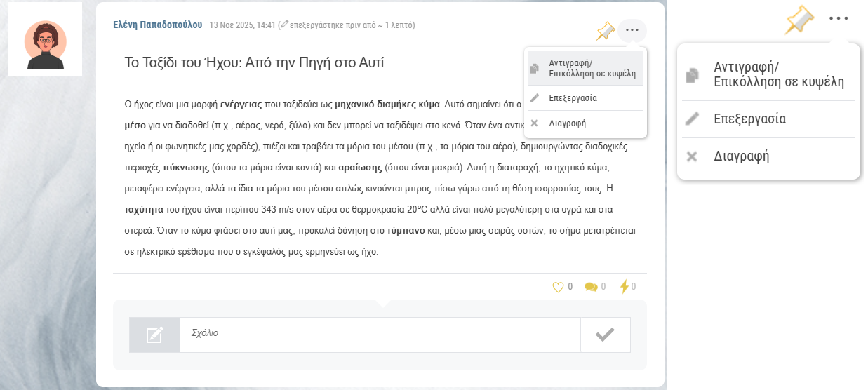868x390 pixels.
Task: Choose Επεξεργασία in the enlarged menu
Action: coord(768,119)
